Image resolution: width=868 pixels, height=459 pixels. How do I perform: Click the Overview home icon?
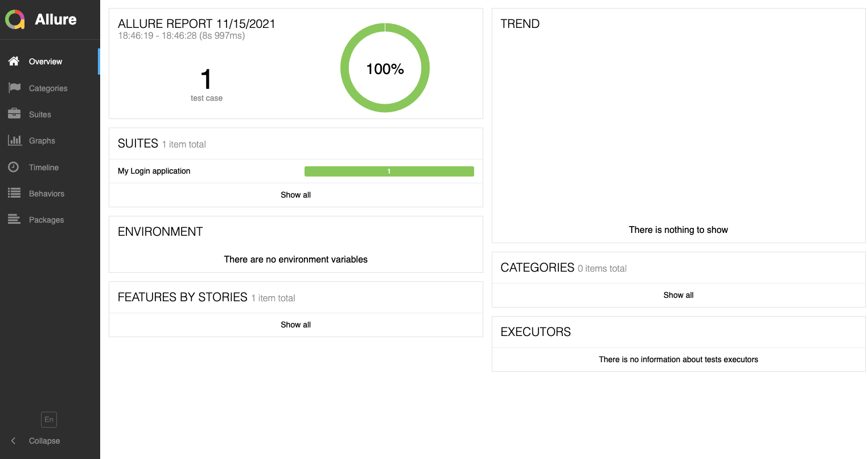pyautogui.click(x=14, y=61)
